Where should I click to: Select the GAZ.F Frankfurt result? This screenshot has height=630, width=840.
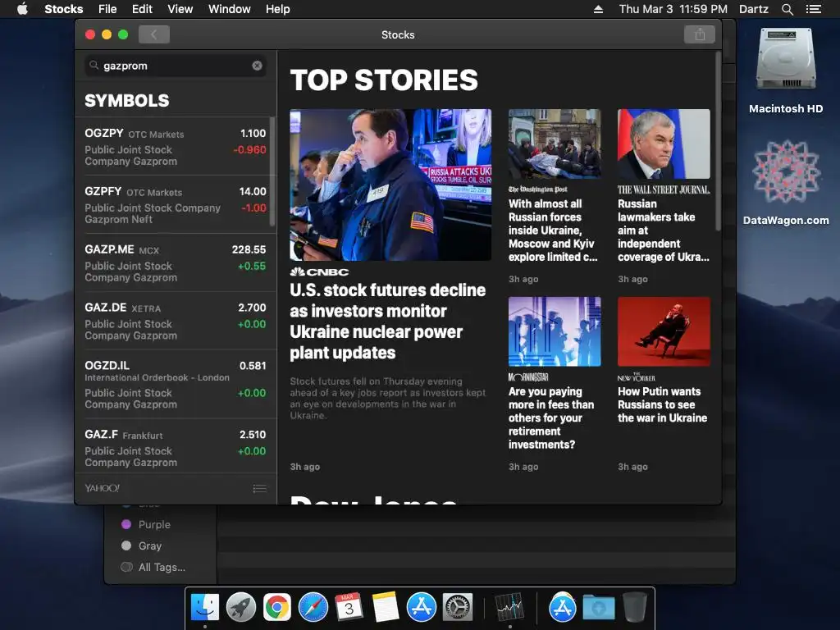[x=176, y=445]
